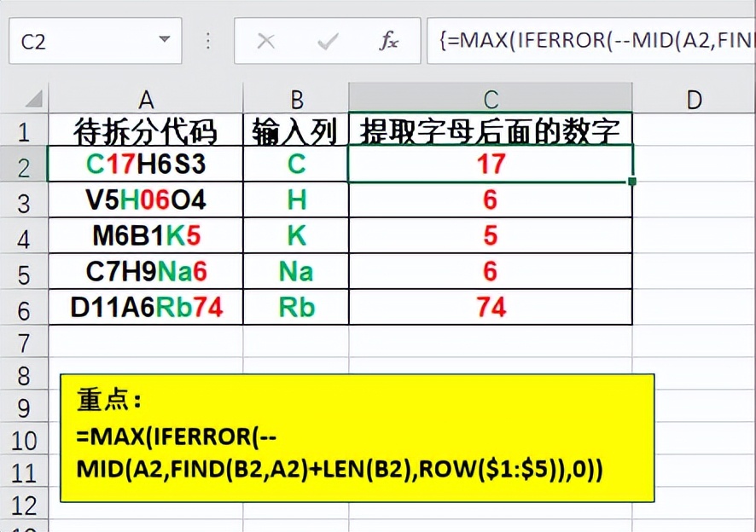Select row 6 header

coord(24,307)
